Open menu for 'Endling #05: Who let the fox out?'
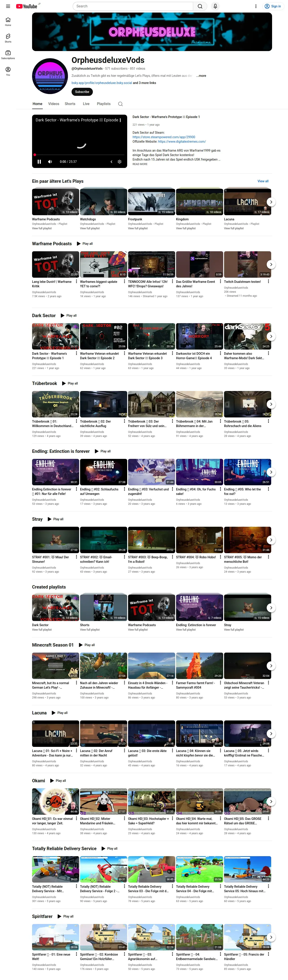The image size is (288, 980). pos(268,489)
